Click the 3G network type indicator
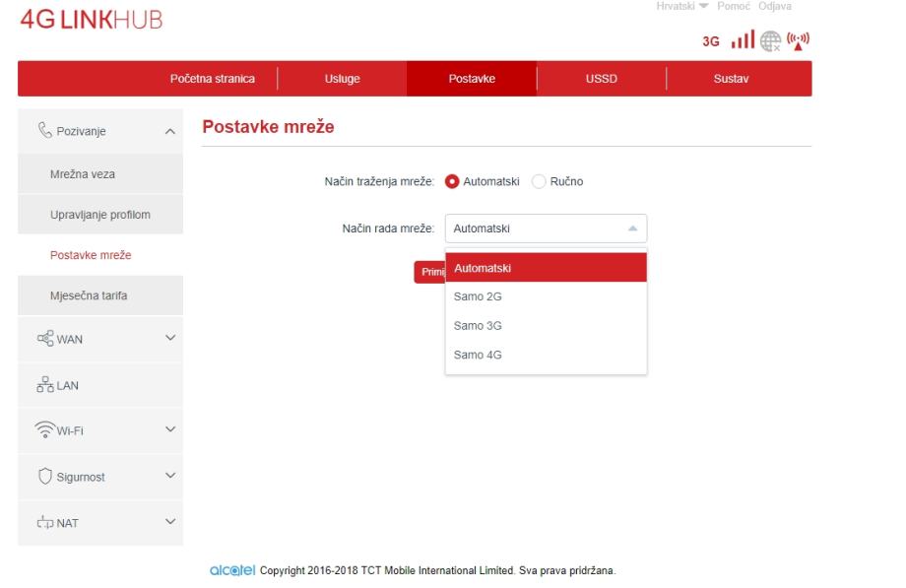The width and height of the screenshot is (906, 588). [711, 41]
